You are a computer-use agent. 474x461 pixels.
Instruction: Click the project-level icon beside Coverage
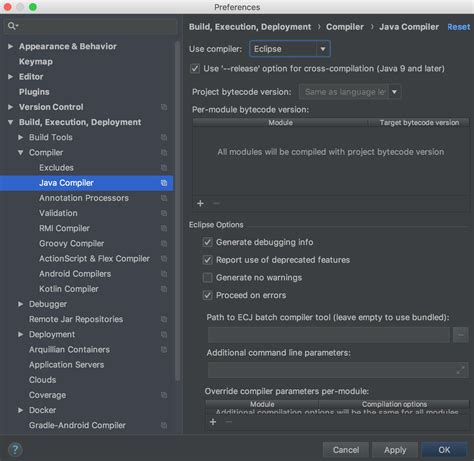click(164, 395)
